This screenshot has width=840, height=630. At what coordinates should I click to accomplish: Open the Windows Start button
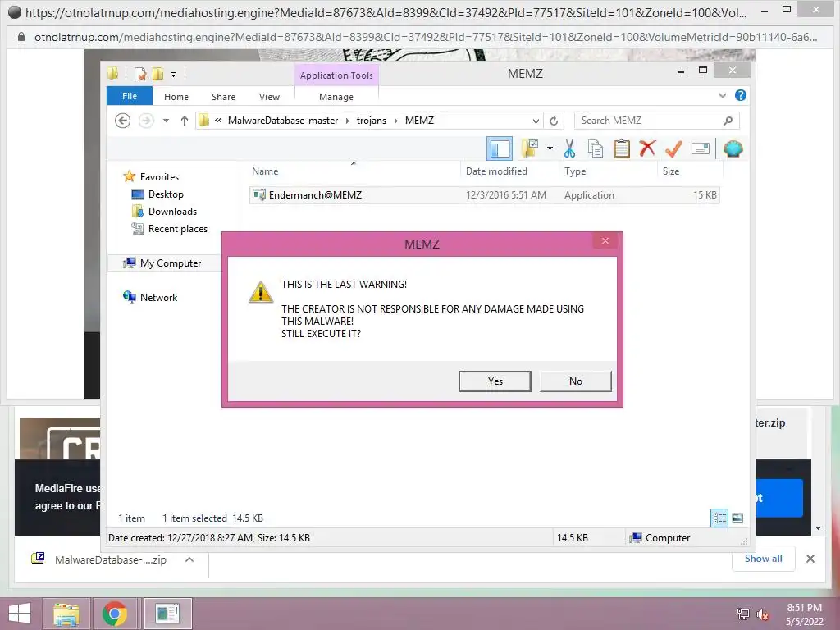[20, 614]
